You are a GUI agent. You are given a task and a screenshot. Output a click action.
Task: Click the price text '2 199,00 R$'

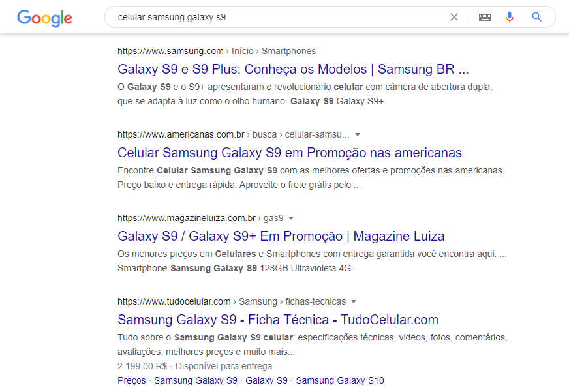[142, 366]
